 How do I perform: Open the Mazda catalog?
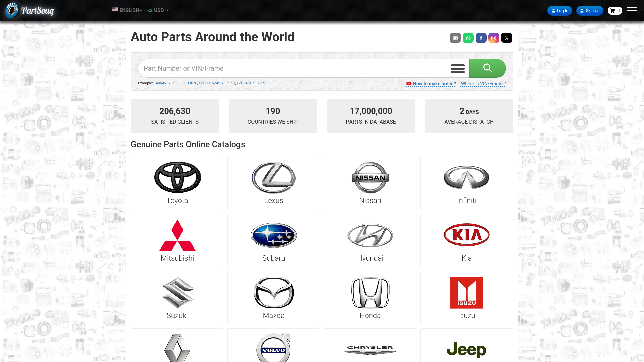pos(274,298)
